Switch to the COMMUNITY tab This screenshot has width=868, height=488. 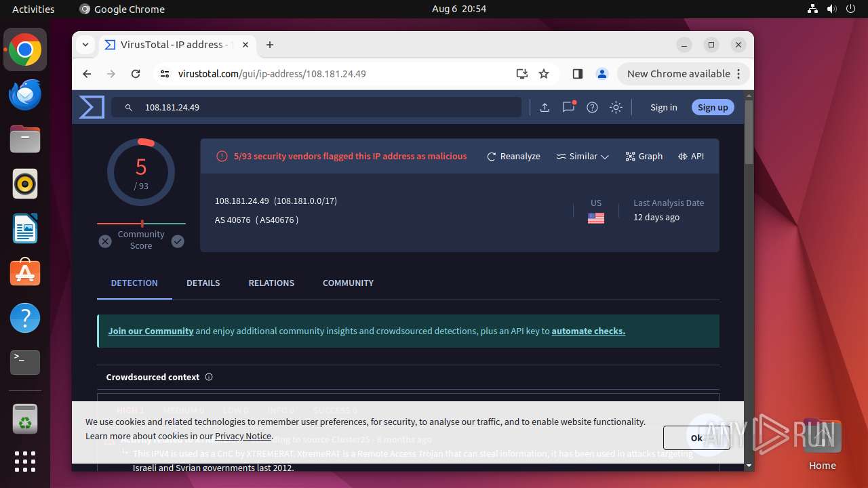pos(348,283)
